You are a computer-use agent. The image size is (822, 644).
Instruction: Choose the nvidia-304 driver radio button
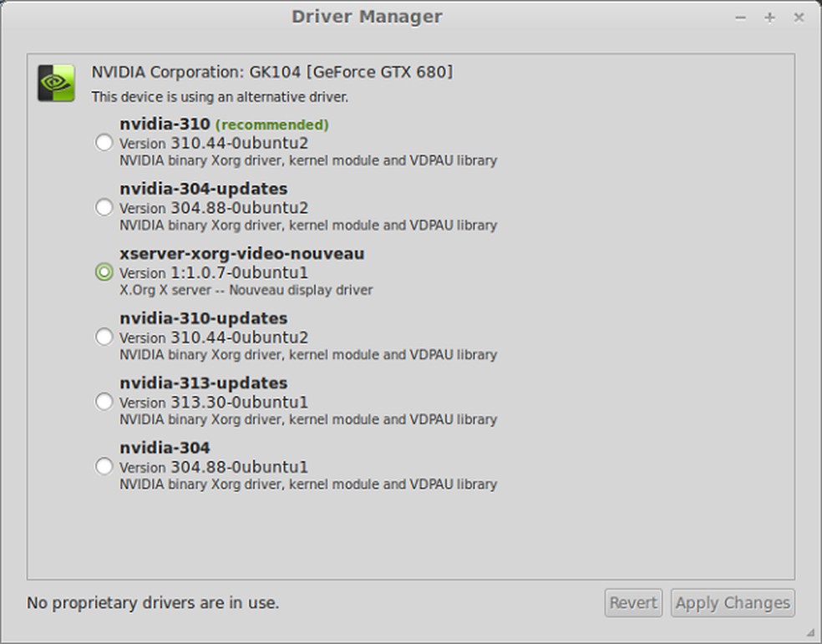point(104,466)
